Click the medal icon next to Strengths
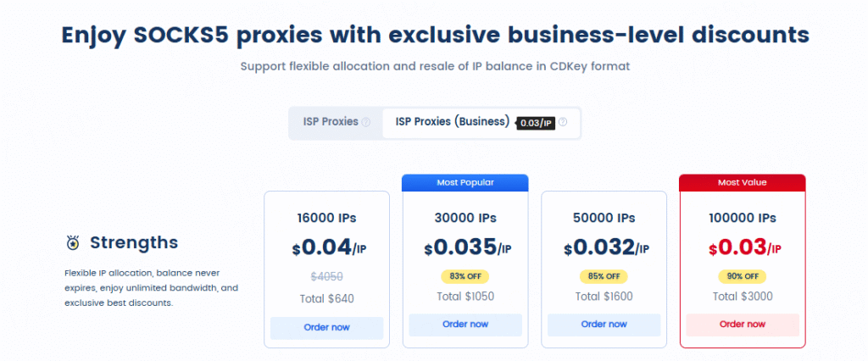 click(x=72, y=243)
